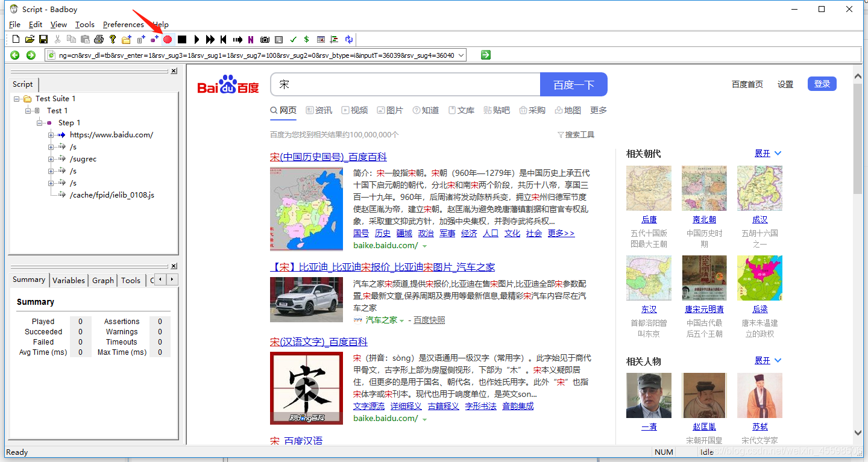Switch to Baidu 视频 tab
The height and width of the screenshot is (462, 868).
pos(354,110)
